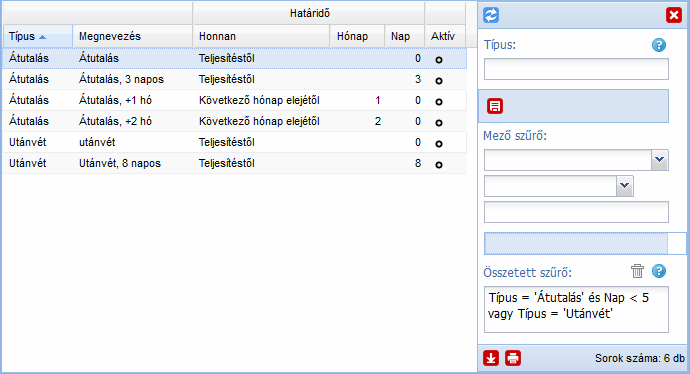Toggle Aktív marker in 'utánvét' row
The width and height of the screenshot is (690, 374).
point(439,143)
